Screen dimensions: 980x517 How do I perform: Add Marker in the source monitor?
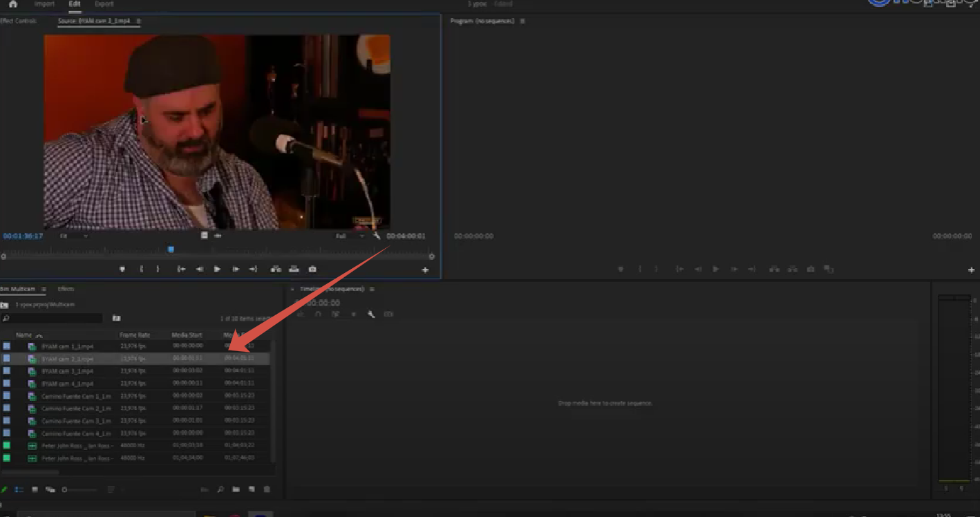122,269
